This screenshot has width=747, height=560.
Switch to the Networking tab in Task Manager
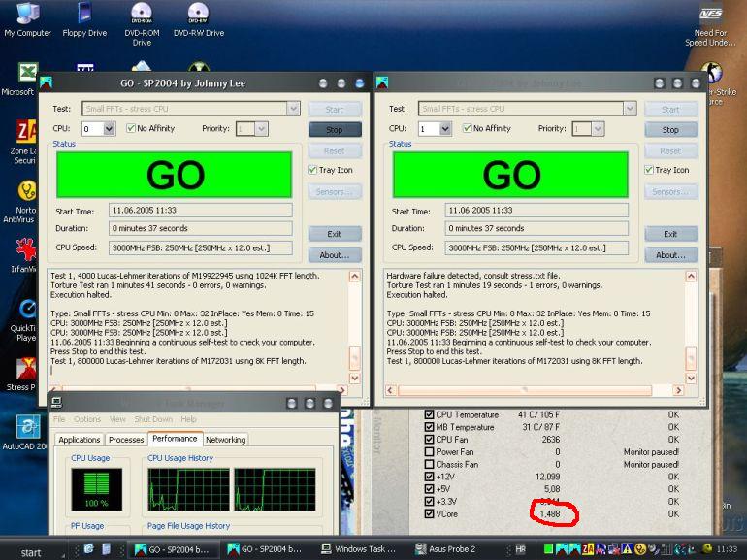tap(225, 440)
